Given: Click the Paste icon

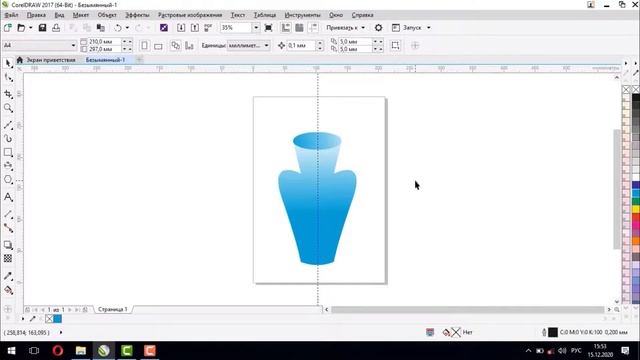Looking at the screenshot, I should (100, 28).
